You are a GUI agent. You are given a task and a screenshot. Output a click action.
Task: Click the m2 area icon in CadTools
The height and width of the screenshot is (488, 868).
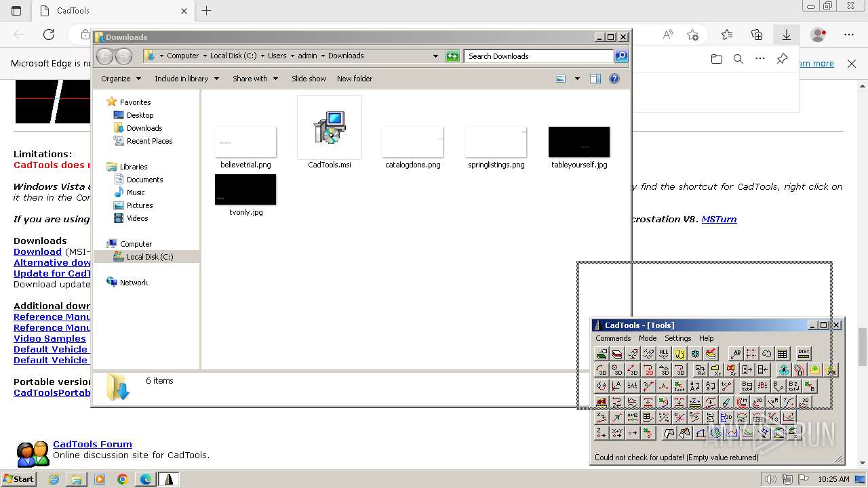pyautogui.click(x=743, y=417)
